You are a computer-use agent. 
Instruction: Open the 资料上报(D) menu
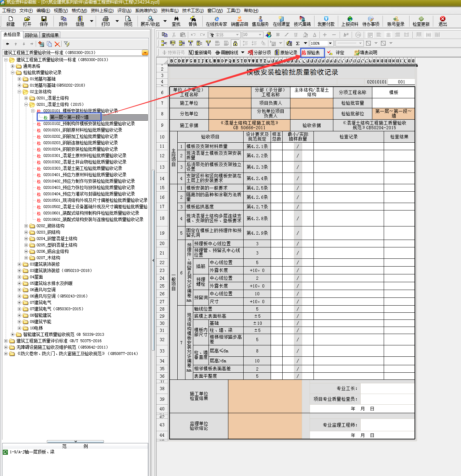click(x=102, y=11)
